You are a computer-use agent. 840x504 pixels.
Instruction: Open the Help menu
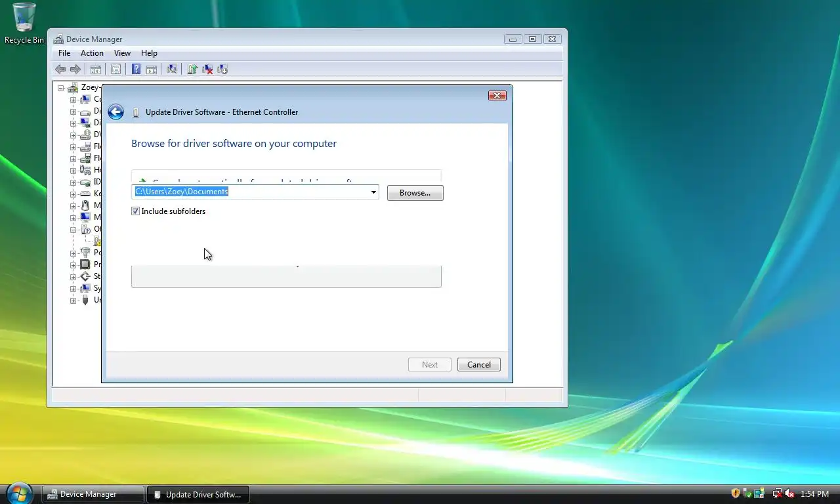149,53
